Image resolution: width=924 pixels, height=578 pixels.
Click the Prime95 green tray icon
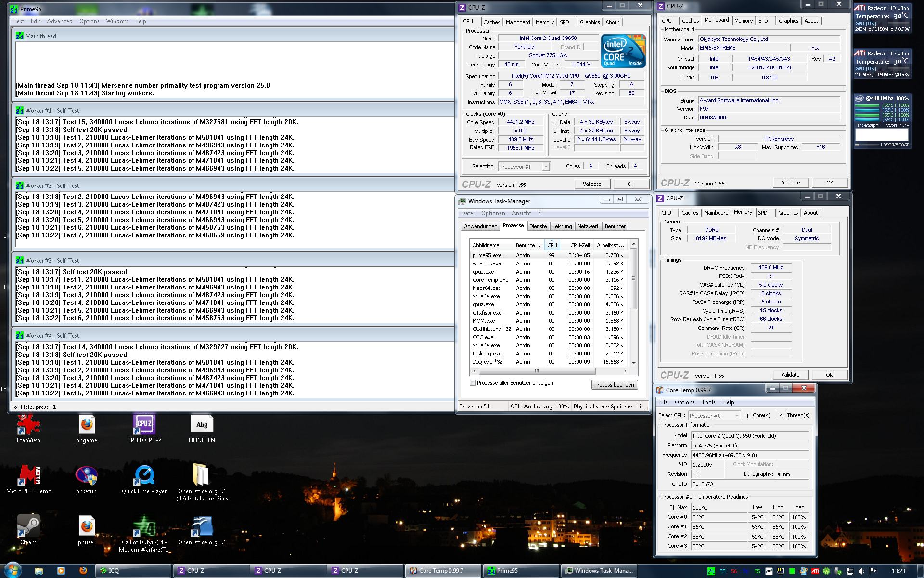pyautogui.click(x=711, y=571)
